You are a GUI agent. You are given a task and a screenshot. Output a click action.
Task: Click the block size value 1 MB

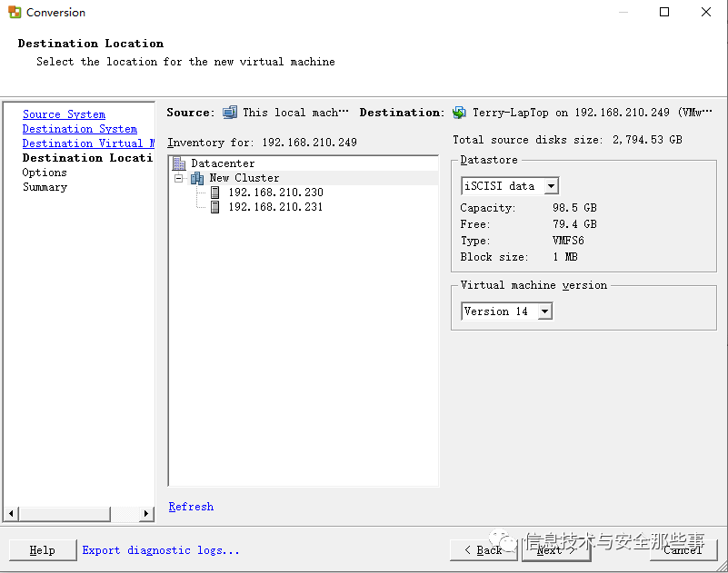click(565, 257)
